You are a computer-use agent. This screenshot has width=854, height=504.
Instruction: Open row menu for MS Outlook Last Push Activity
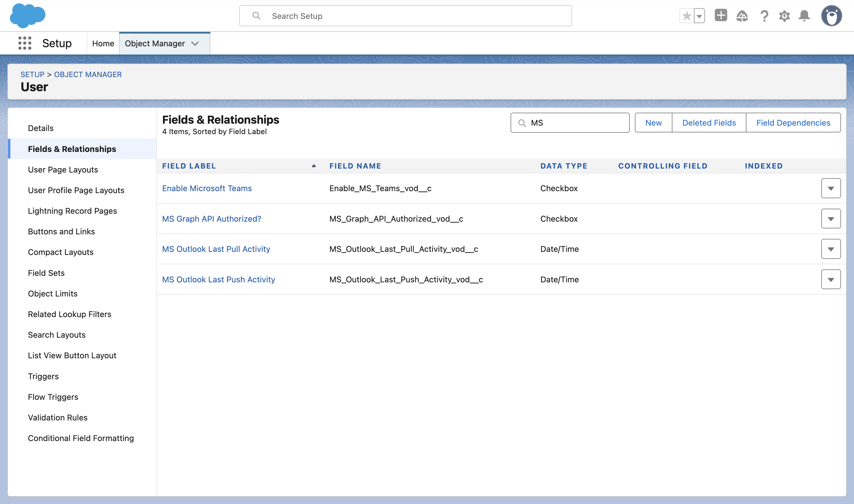(831, 280)
